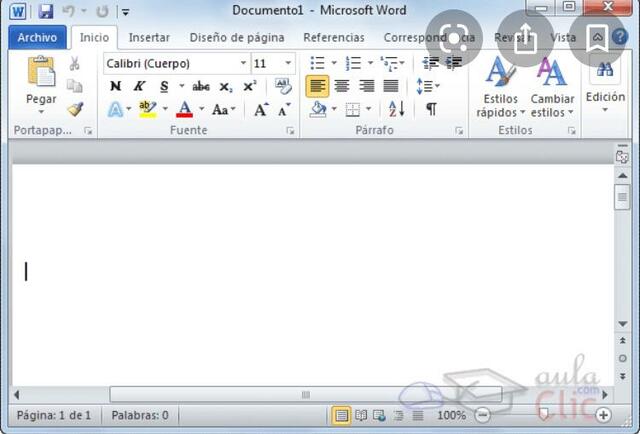This screenshot has height=434, width=640.
Task: Toggle underline (S) formatting
Action: (164, 86)
